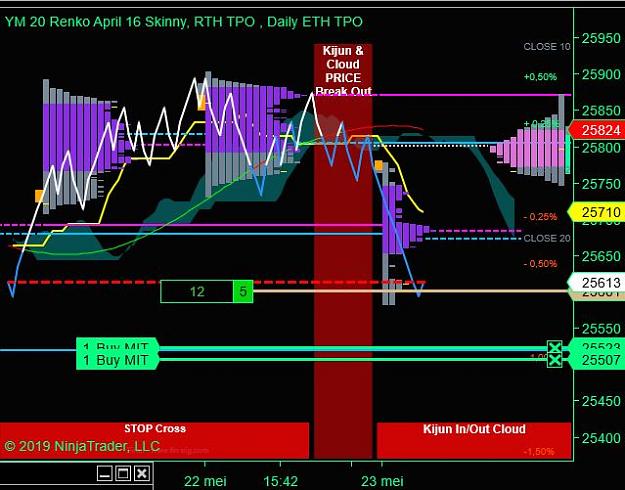
Task: Click the 15:42 time label
Action: pyautogui.click(x=281, y=481)
